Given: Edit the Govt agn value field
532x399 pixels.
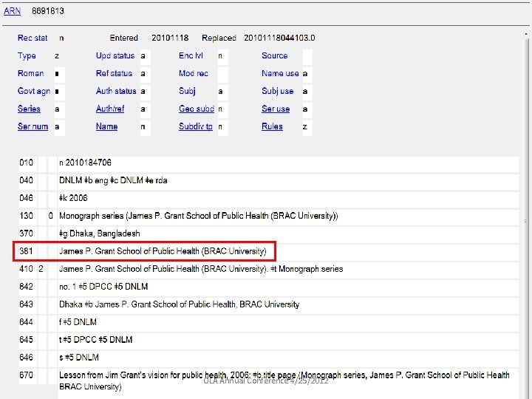Looking at the screenshot, I should pos(59,92).
